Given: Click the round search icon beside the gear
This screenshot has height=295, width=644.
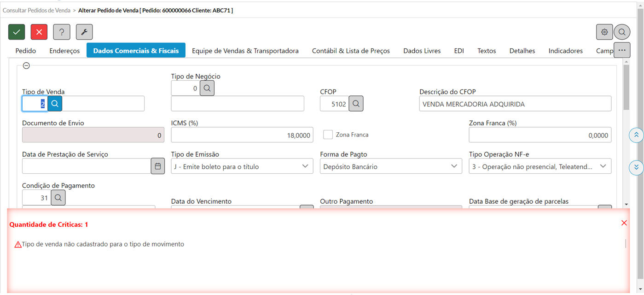Looking at the screenshot, I should point(622,32).
